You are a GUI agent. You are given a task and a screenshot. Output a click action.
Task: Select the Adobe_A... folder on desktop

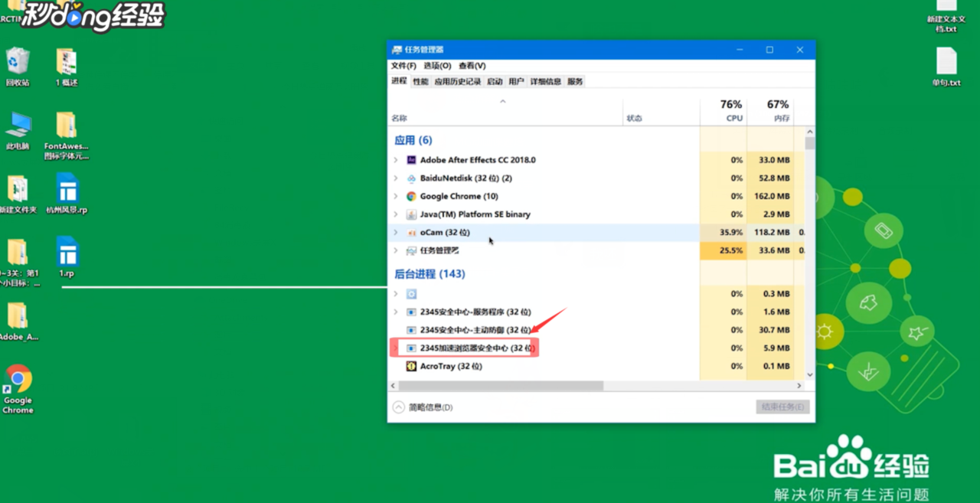tap(18, 322)
